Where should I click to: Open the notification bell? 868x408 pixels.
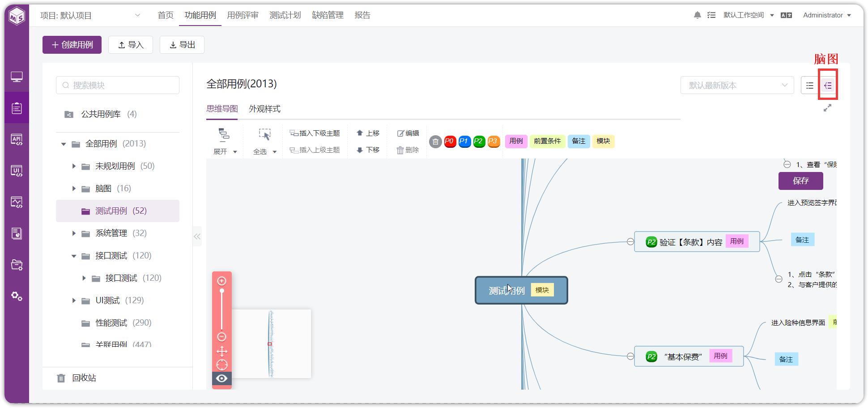pos(697,15)
